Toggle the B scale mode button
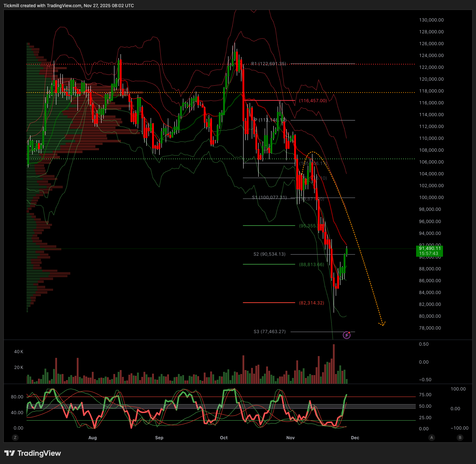The height and width of the screenshot is (464, 476). pos(460,437)
